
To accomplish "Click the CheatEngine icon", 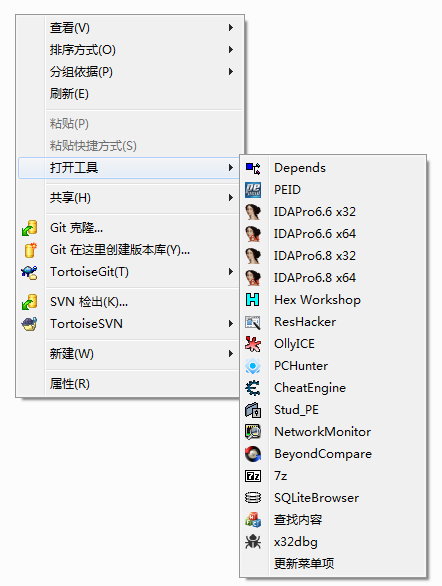I will pyautogui.click(x=253, y=388).
